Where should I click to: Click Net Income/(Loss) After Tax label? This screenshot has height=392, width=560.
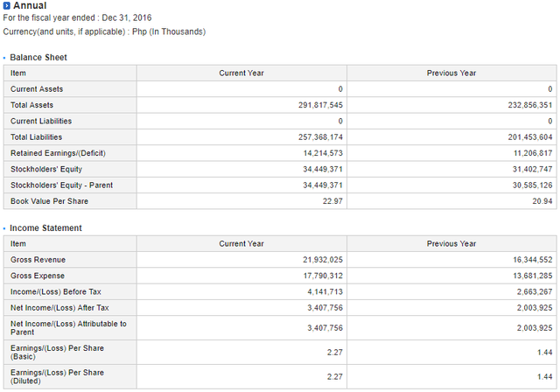pos(59,308)
